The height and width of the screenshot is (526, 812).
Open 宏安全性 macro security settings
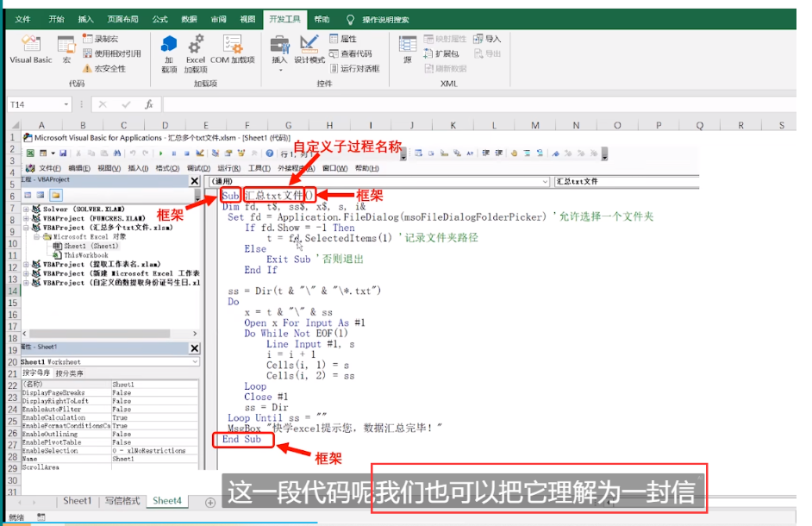(x=104, y=68)
